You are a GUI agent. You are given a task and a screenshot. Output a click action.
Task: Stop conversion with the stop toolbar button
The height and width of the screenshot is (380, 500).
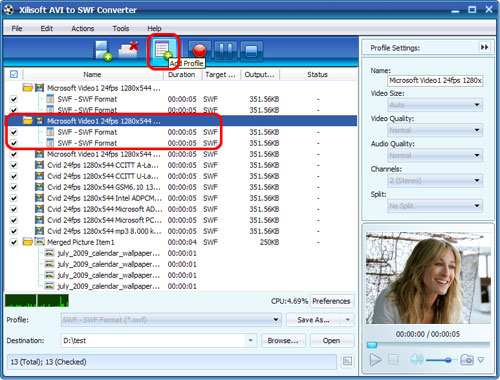click(x=251, y=51)
